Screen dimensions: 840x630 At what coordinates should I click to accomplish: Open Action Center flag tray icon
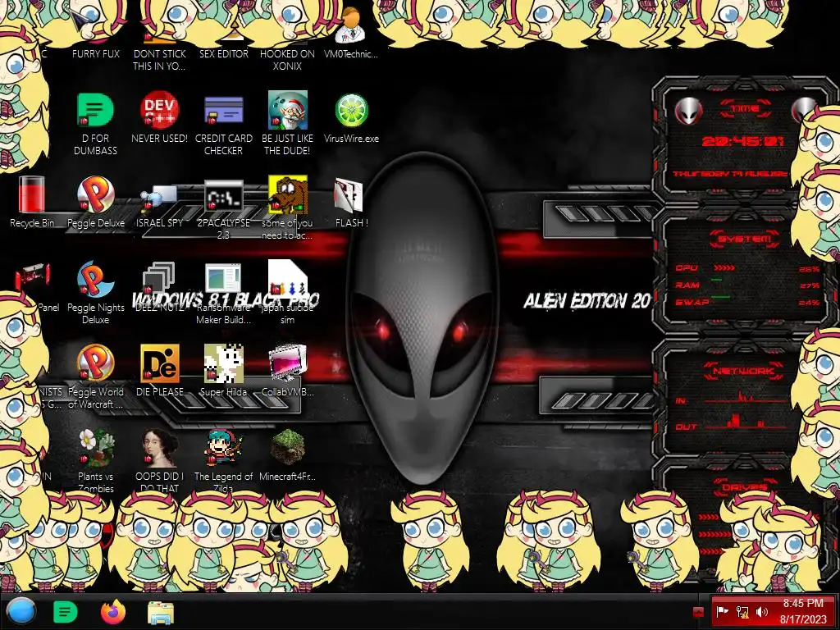click(x=723, y=611)
